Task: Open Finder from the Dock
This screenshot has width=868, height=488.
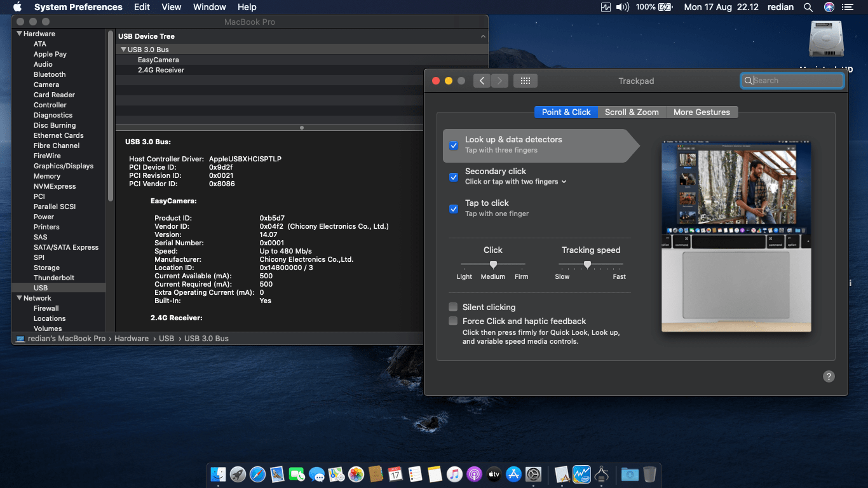Action: (218, 474)
